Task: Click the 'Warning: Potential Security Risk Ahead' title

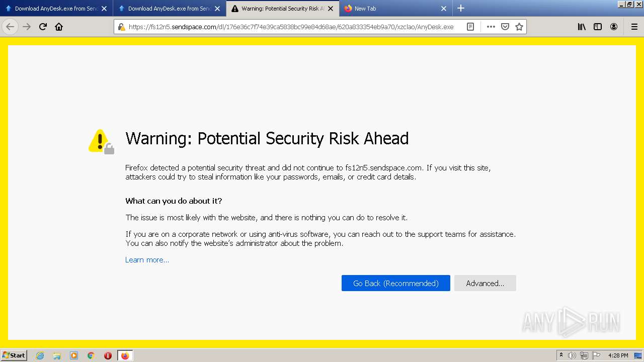Action: [267, 138]
